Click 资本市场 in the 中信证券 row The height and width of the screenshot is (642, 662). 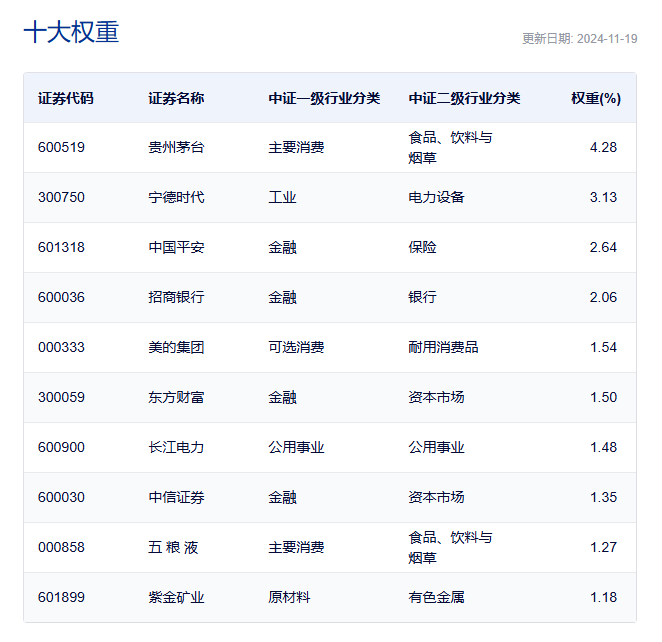(x=436, y=497)
